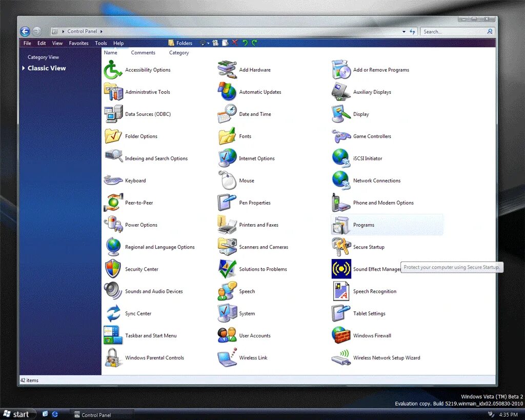
Task: Open Auxiliary Displays
Action: pyautogui.click(x=361, y=92)
